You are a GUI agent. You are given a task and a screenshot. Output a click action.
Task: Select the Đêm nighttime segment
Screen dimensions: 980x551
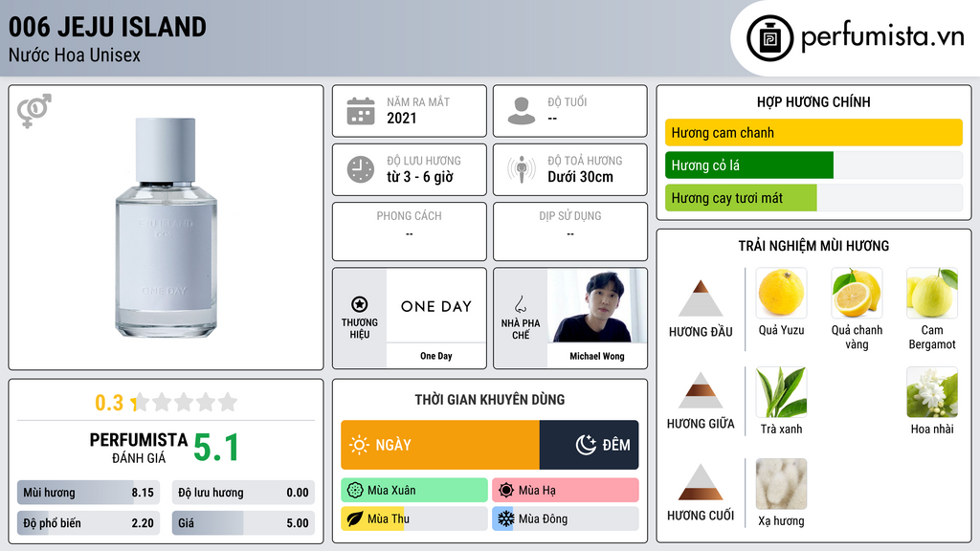tap(589, 445)
